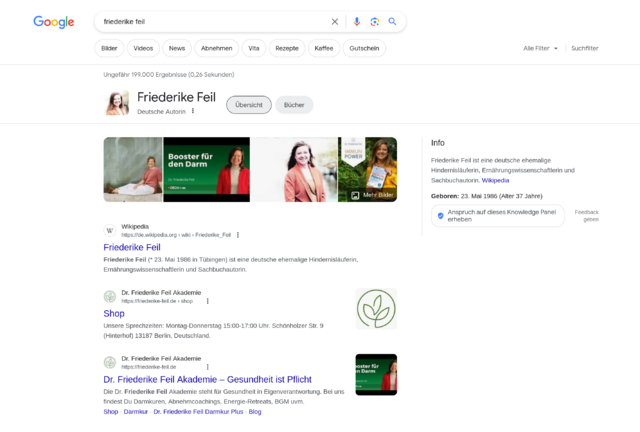Expand the Alle Filter dropdown
640x432 pixels.
[540, 48]
